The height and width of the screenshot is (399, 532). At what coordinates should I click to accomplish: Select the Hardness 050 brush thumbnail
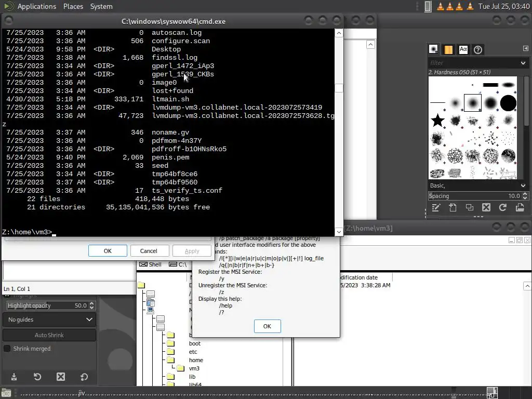coord(473,103)
